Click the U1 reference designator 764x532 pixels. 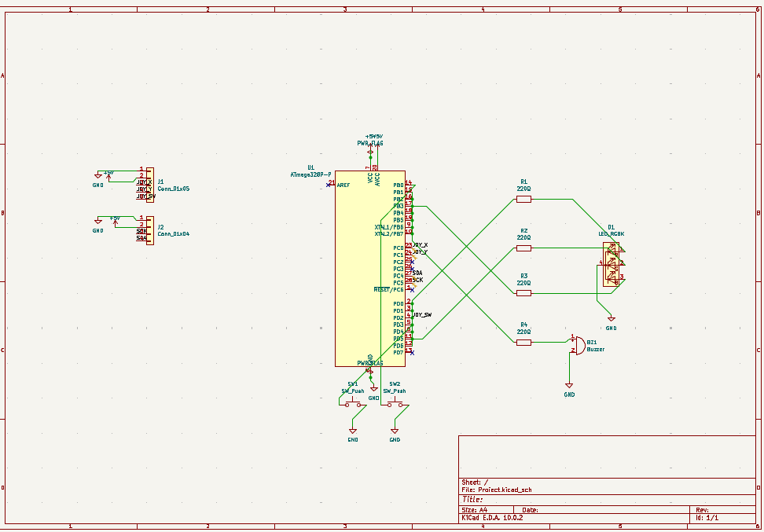click(x=310, y=167)
